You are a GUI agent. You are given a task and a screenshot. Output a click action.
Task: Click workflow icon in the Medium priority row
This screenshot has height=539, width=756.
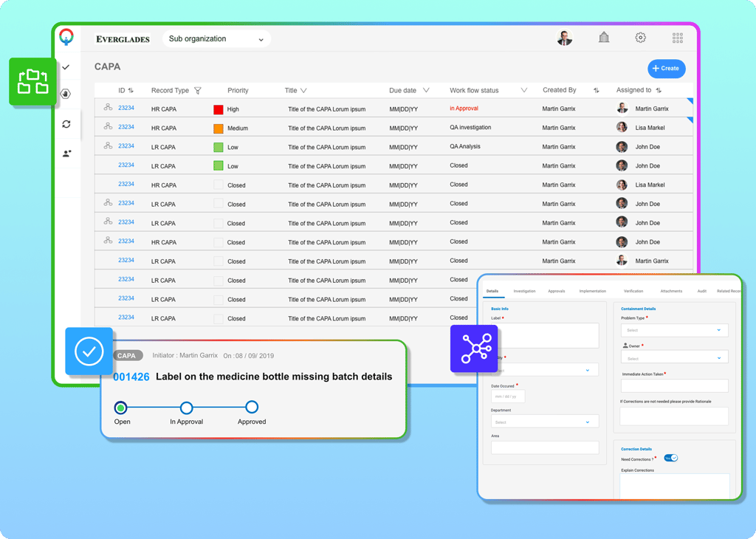(x=108, y=126)
